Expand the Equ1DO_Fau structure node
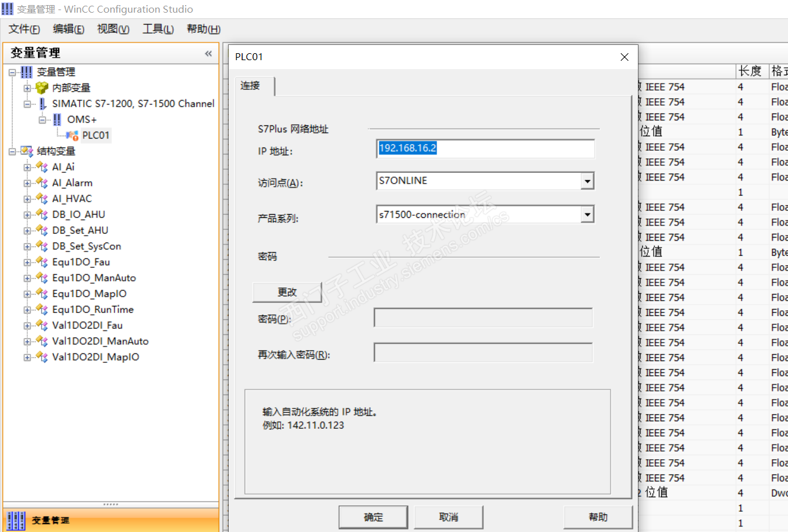This screenshot has width=788, height=532. (x=27, y=262)
